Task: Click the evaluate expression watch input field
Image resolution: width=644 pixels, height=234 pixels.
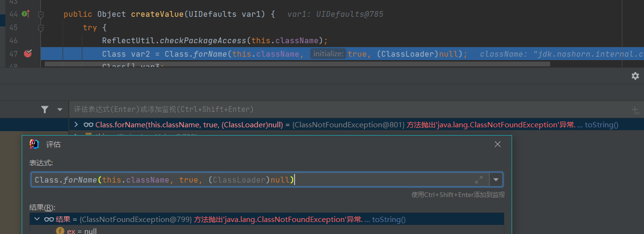Action: click(337, 110)
